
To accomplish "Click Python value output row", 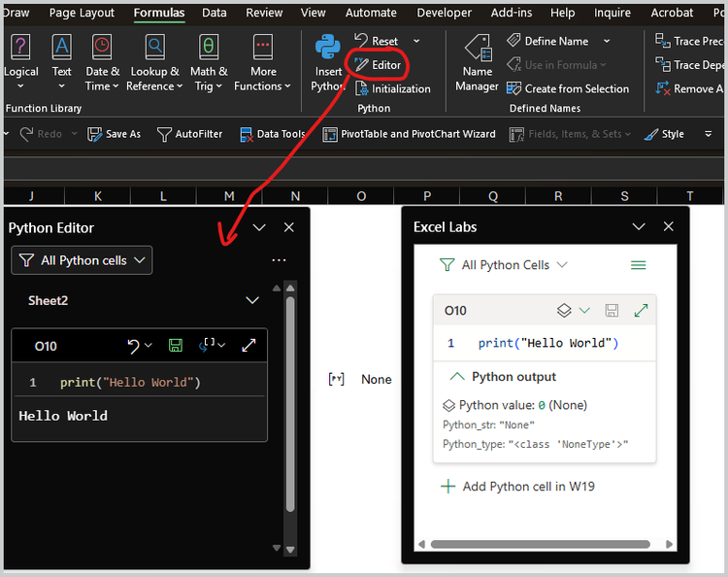I will click(x=514, y=405).
